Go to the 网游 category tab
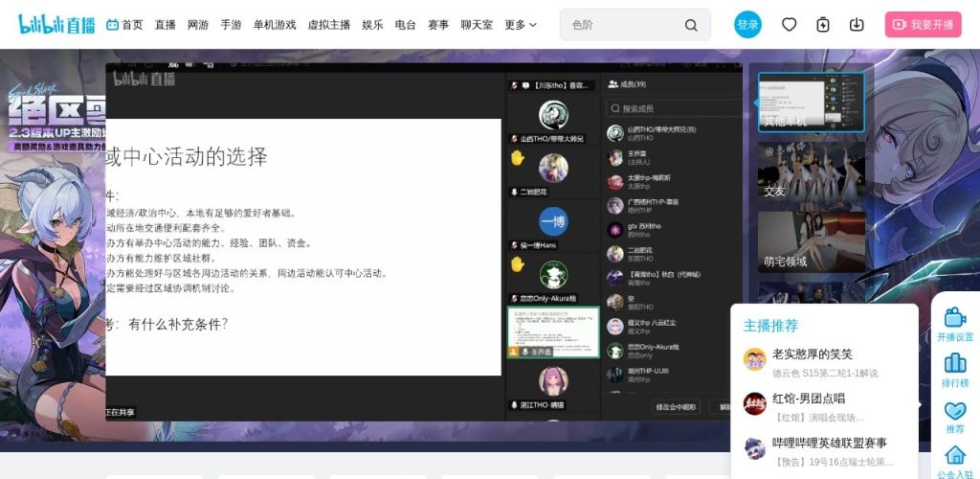 pyautogui.click(x=198, y=25)
